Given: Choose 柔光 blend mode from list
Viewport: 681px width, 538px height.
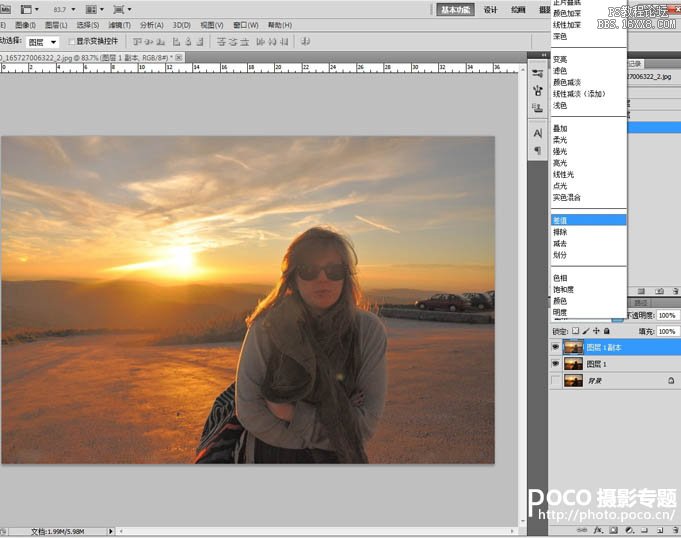Looking at the screenshot, I should click(x=588, y=140).
